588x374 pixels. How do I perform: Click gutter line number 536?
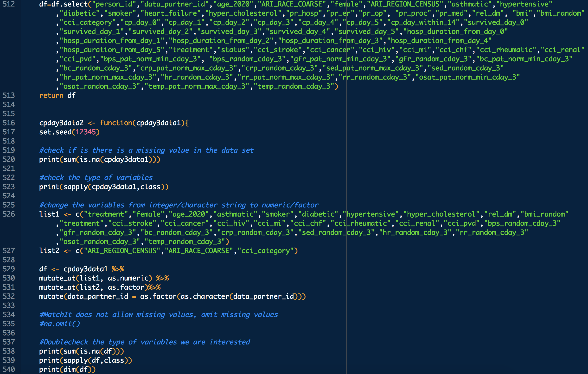(x=9, y=333)
